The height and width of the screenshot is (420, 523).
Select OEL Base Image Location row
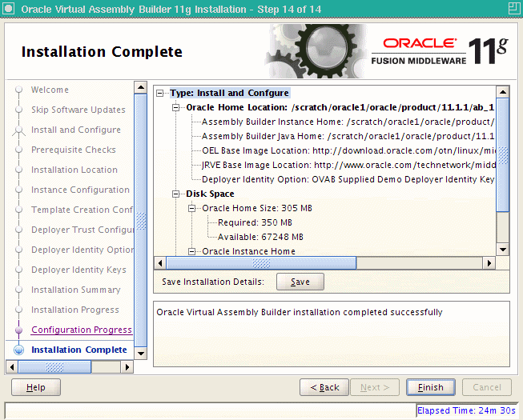click(x=348, y=150)
